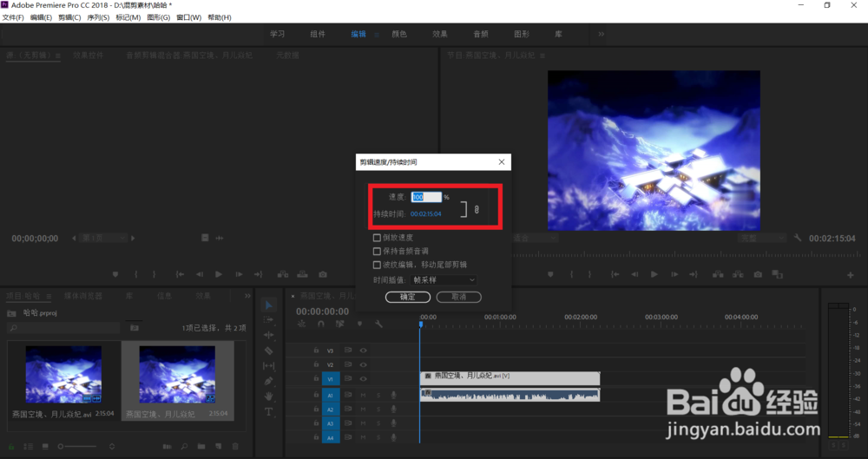Select the Hand tool
This screenshot has height=459, width=868.
tap(268, 397)
